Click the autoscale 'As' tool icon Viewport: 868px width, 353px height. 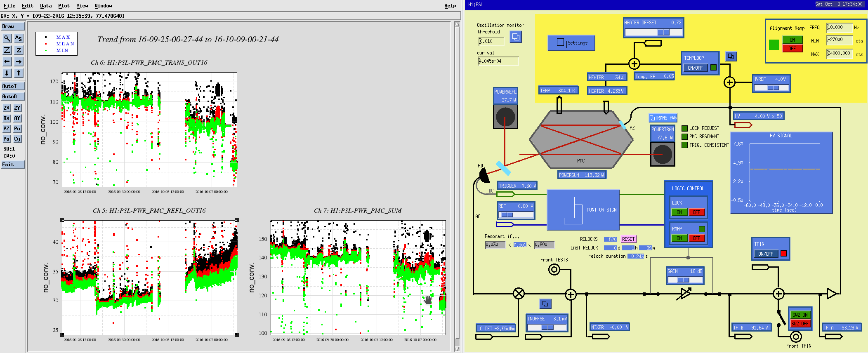click(19, 38)
